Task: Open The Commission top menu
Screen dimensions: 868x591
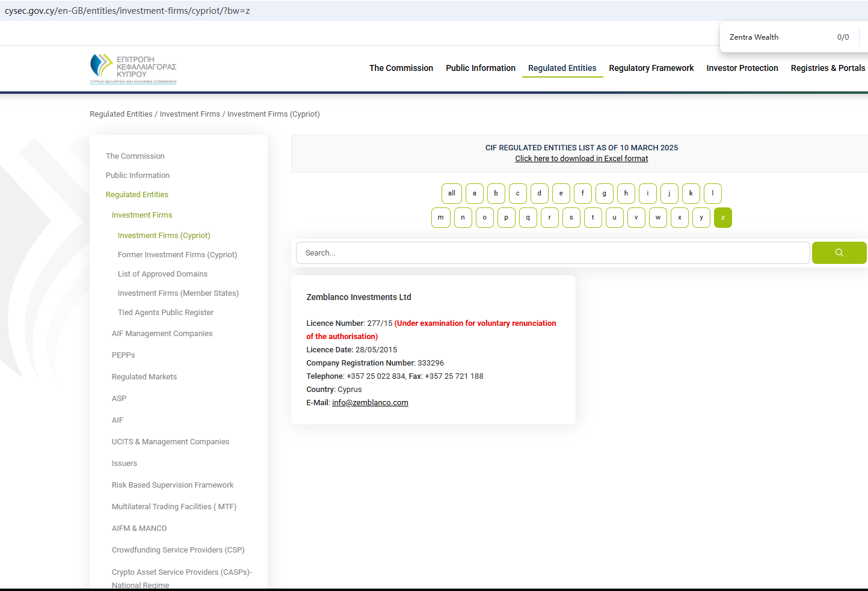Action: click(401, 68)
